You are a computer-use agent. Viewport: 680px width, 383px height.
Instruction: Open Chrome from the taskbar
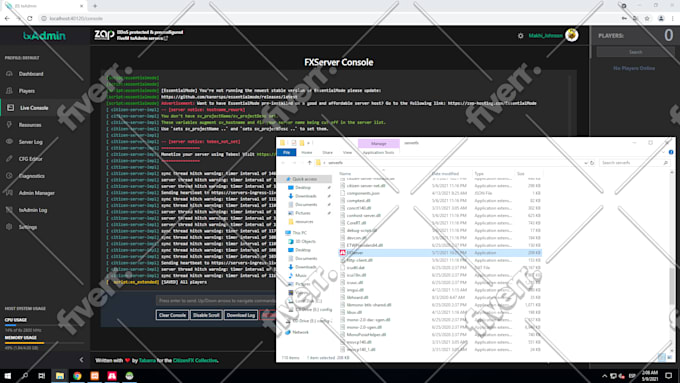pyautogui.click(x=77, y=376)
